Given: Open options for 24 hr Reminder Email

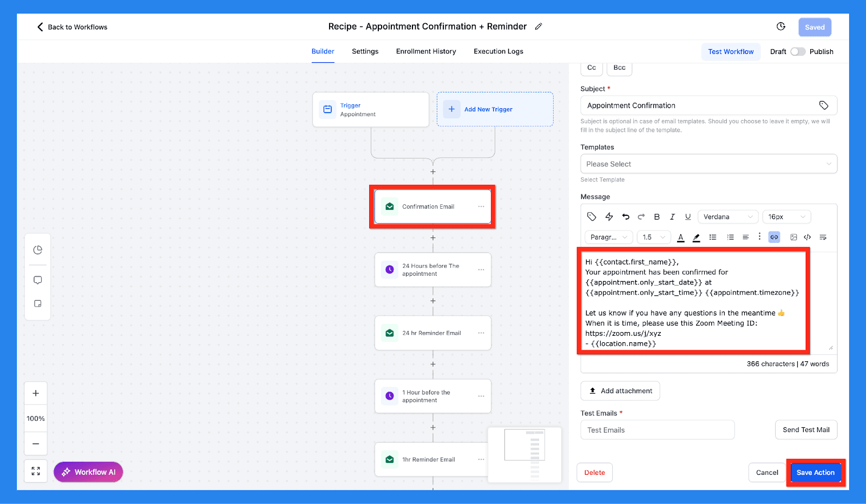Looking at the screenshot, I should pos(481,333).
